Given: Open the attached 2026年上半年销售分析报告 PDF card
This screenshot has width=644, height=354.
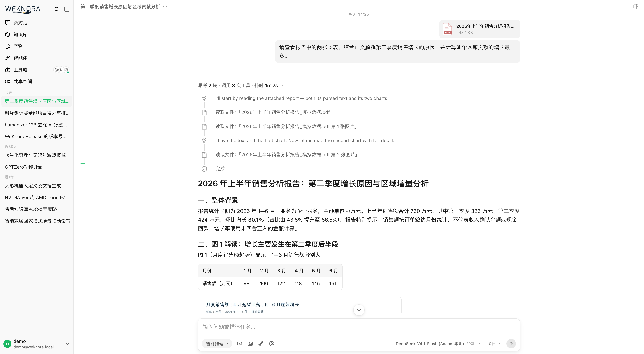Looking at the screenshot, I should click(x=479, y=29).
